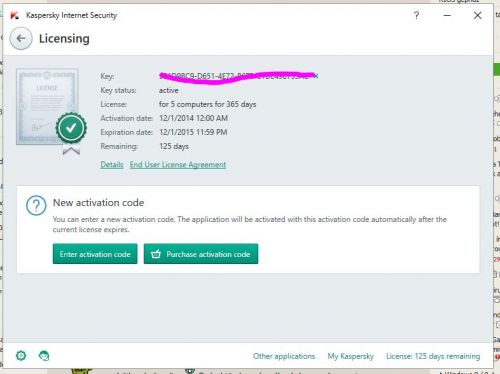The width and height of the screenshot is (500, 374).
Task: Click the 'New activation code' heading
Action: (98, 203)
